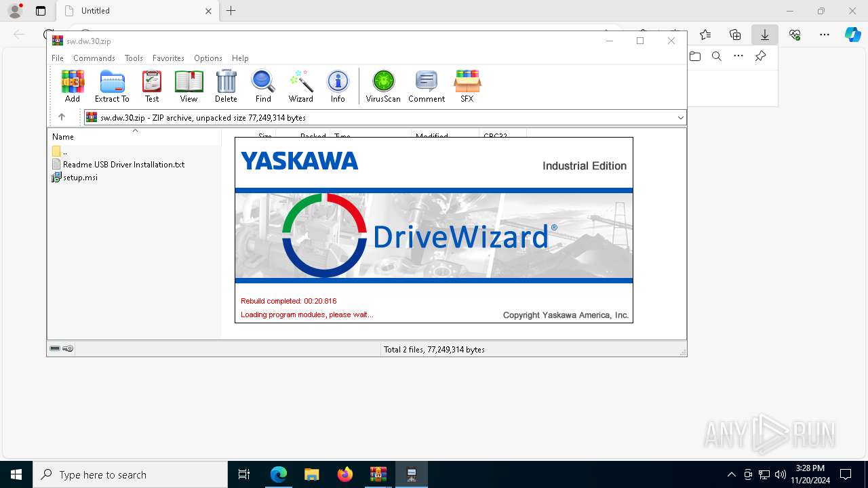Viewport: 868px width, 488px height.
Task: Switch to WinRAR taskbar button
Action: 378,474
